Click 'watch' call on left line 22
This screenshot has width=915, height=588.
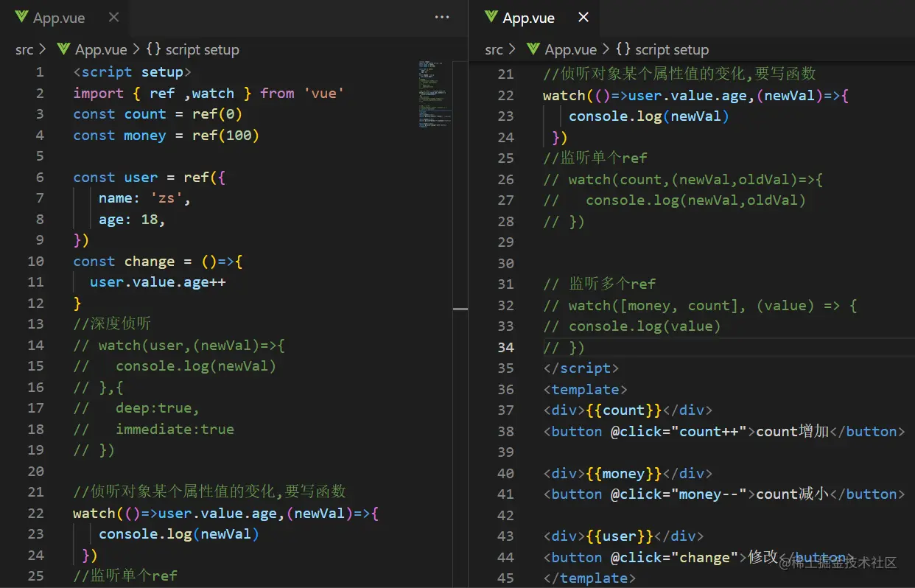pyautogui.click(x=94, y=513)
